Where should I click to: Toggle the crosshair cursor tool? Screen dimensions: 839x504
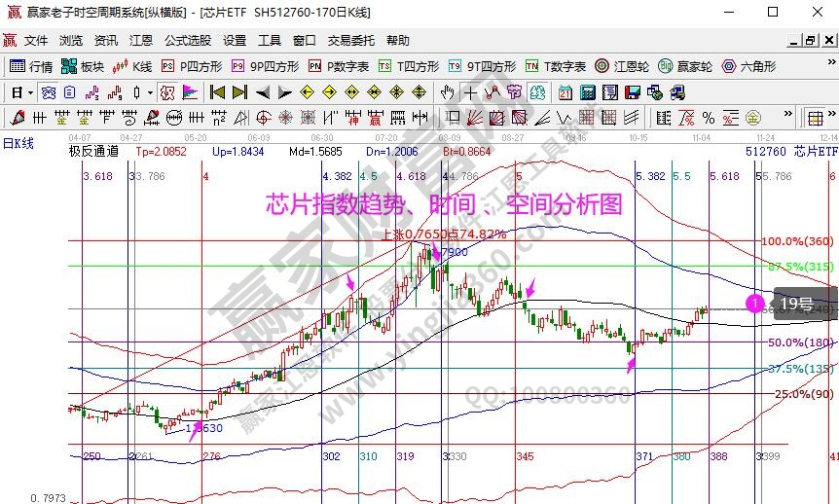coord(470,92)
